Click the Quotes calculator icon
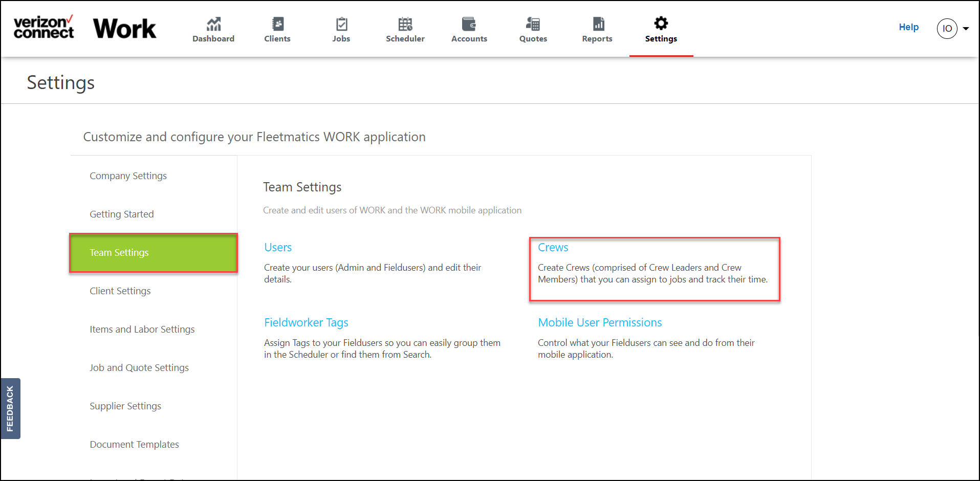980x481 pixels. 533,24
